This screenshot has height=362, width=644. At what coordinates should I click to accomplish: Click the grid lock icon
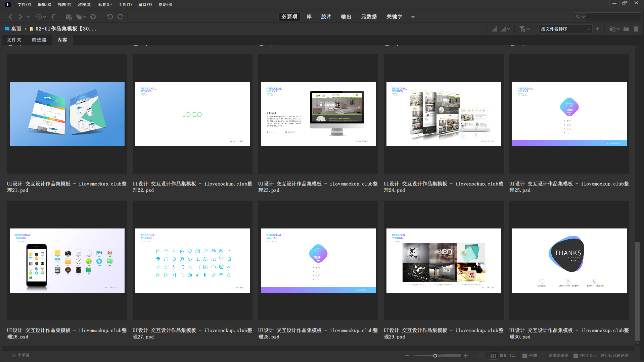click(x=481, y=356)
